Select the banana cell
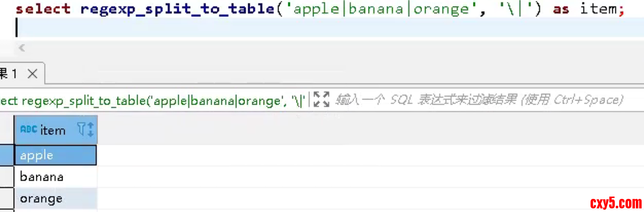Viewport: 644px width, 212px height. click(55, 177)
